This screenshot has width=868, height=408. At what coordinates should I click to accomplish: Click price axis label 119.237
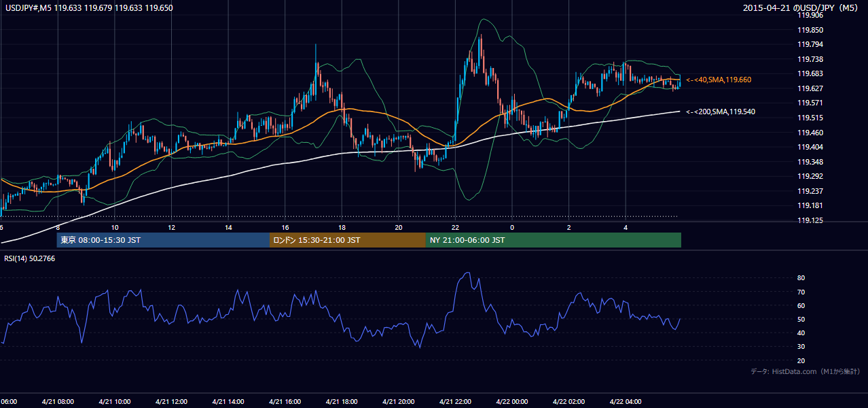(x=810, y=191)
